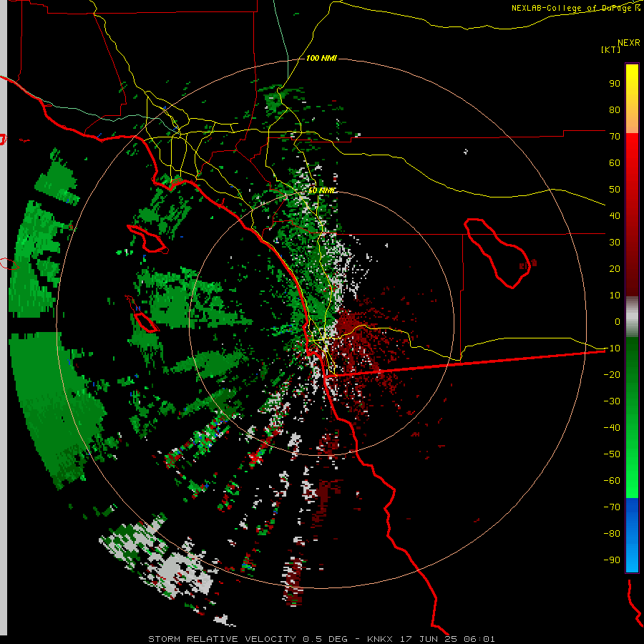Click the 50 NMI range ring label
This screenshot has width=644, height=644.
click(321, 190)
